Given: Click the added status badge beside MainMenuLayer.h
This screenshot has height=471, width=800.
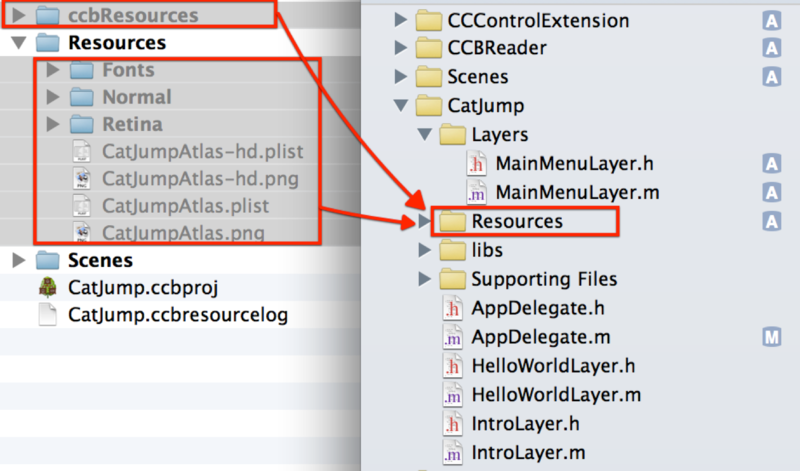Looking at the screenshot, I should (x=771, y=163).
